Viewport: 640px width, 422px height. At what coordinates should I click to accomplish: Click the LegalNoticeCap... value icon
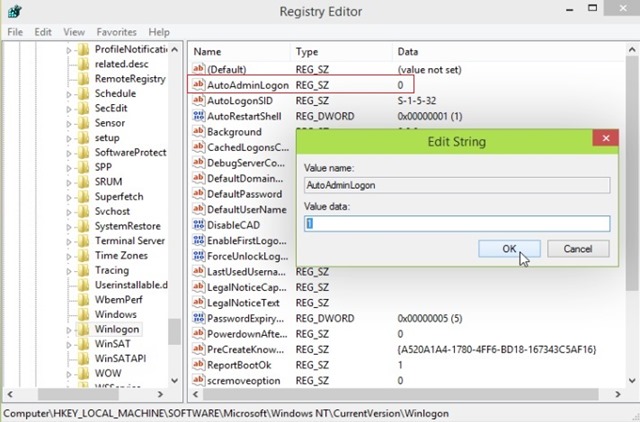click(x=198, y=287)
